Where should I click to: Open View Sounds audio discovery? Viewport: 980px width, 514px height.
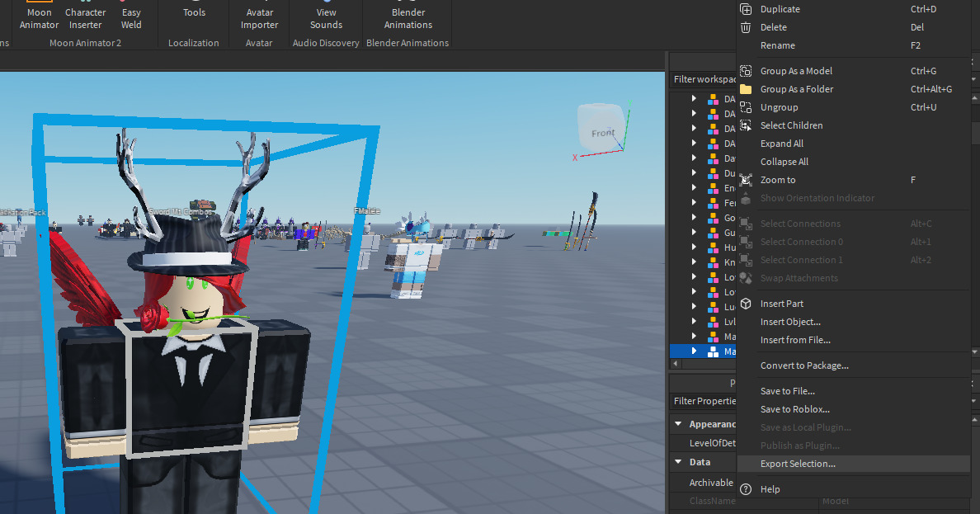pos(326,17)
